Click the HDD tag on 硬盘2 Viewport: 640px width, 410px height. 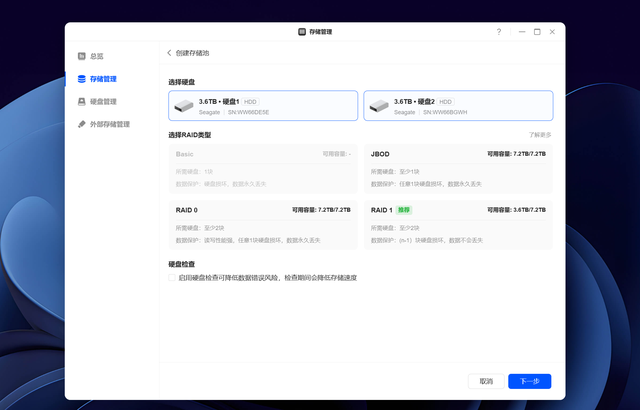coord(445,102)
